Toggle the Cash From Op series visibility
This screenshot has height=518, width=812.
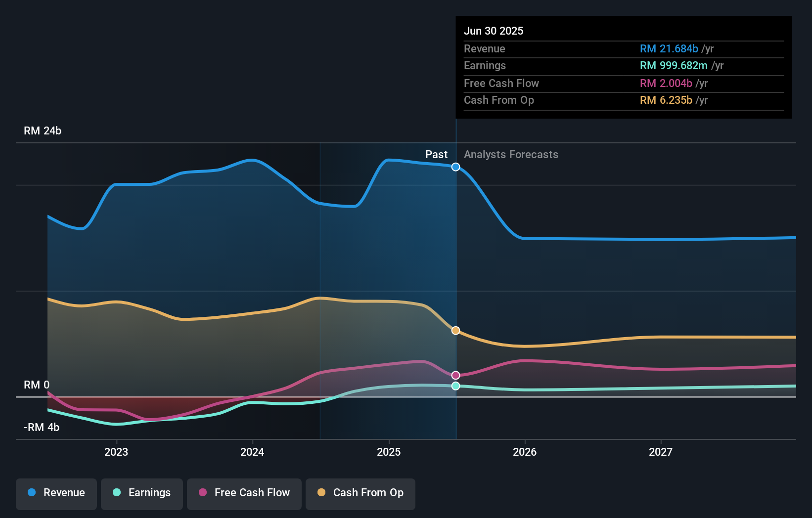coord(360,493)
